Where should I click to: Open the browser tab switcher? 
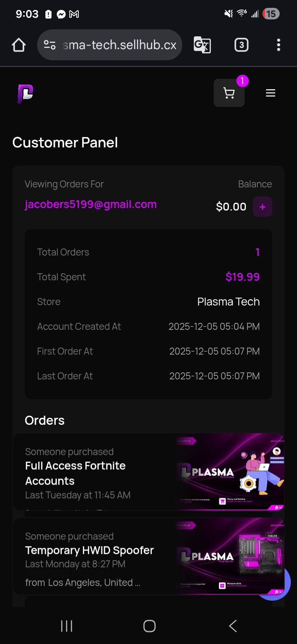pyautogui.click(x=241, y=45)
